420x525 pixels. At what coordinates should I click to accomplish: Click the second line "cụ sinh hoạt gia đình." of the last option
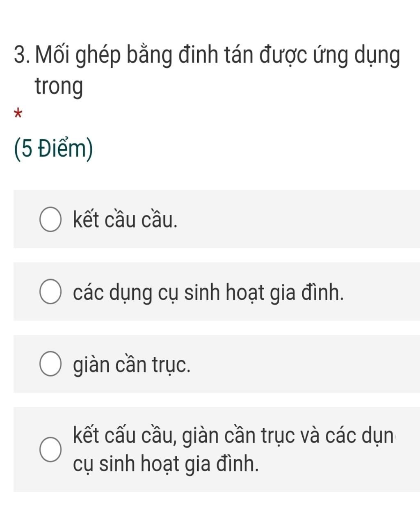(166, 464)
